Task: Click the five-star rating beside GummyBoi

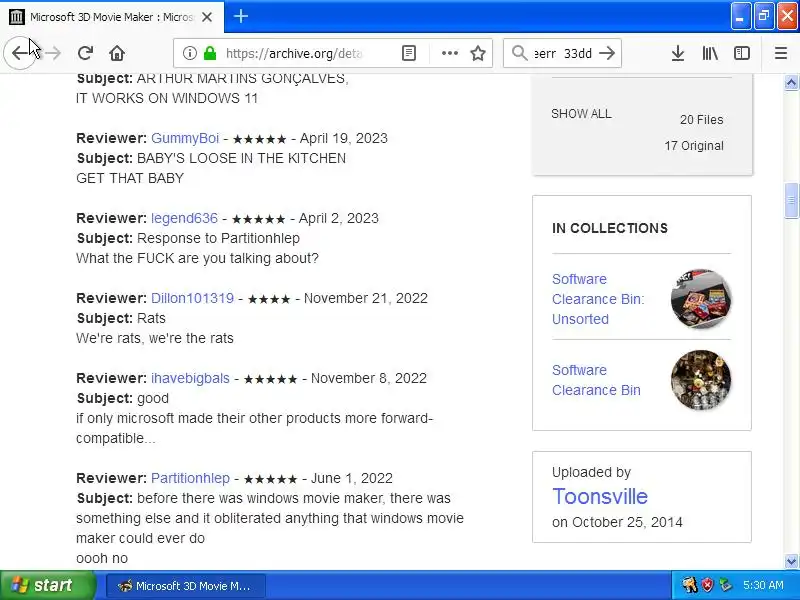Action: point(259,139)
